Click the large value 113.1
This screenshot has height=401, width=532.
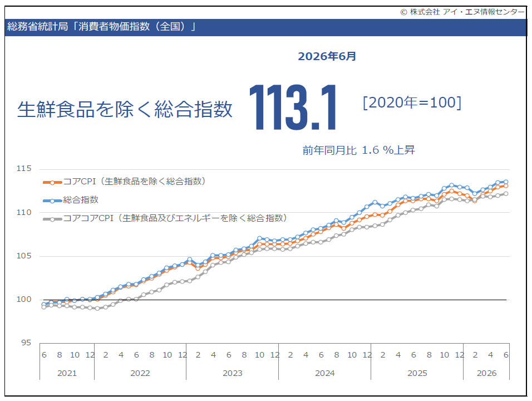[x=293, y=107]
